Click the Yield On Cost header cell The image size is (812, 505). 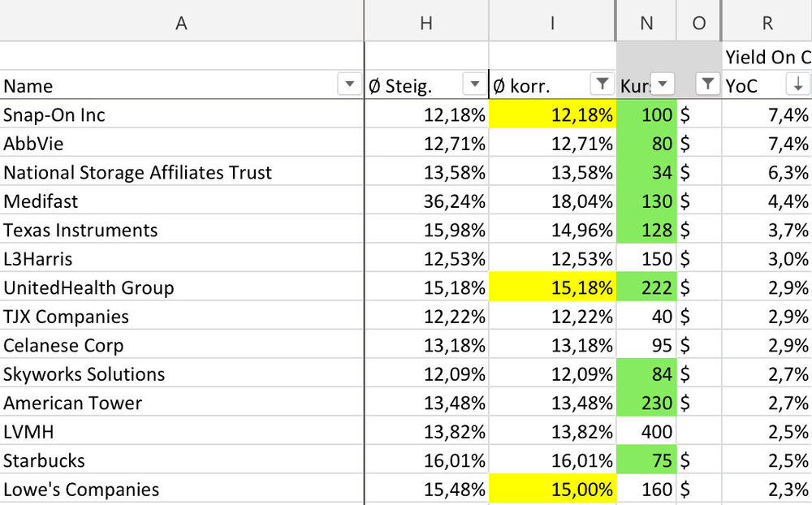[x=767, y=56]
